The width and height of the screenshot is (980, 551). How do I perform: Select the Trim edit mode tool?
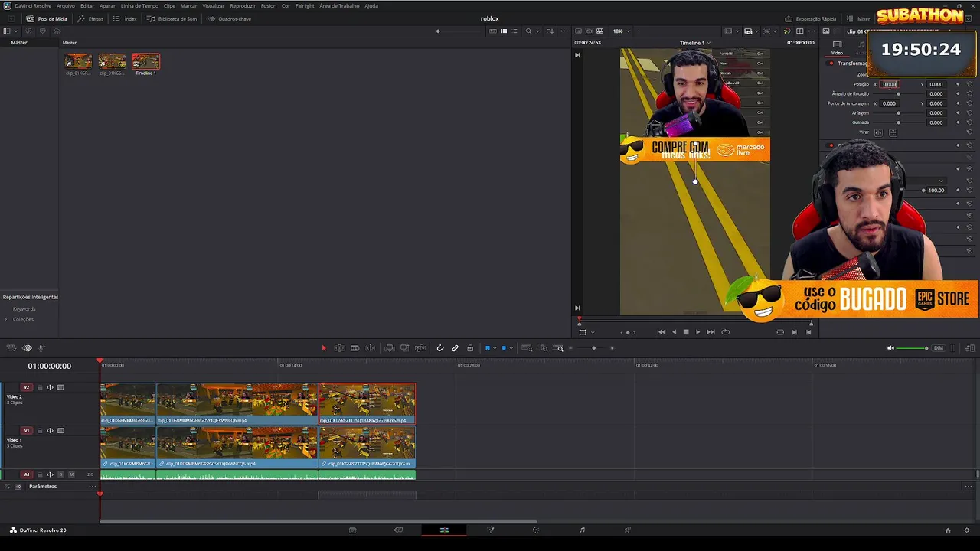(339, 348)
